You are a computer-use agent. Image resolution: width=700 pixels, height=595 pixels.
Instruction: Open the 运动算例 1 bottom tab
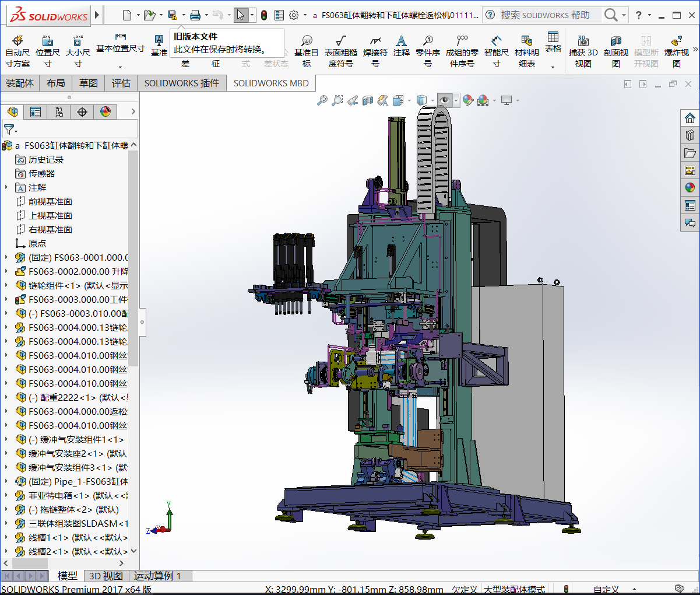157,576
